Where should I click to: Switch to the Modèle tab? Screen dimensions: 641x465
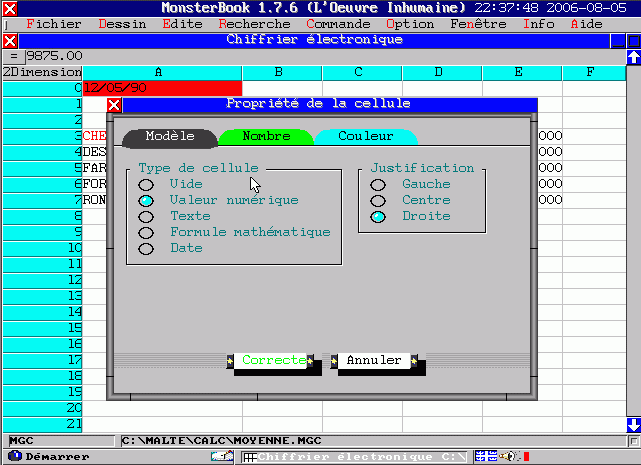click(x=170, y=137)
